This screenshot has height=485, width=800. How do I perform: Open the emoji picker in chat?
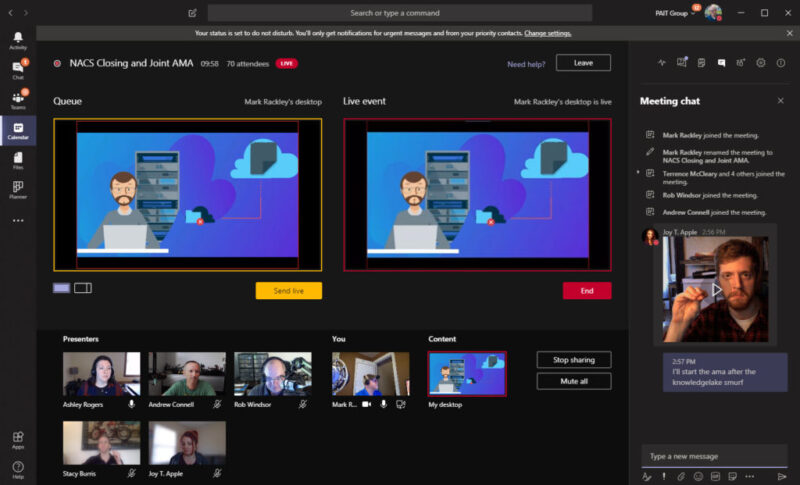[698, 476]
